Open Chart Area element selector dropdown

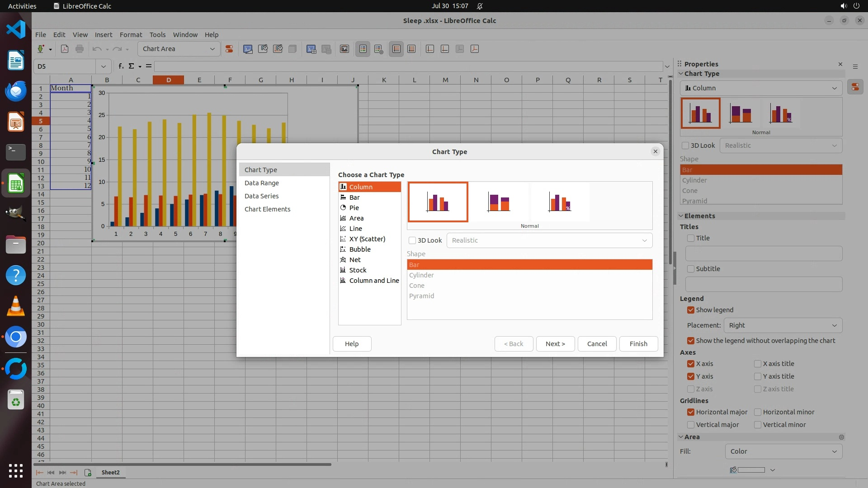(212, 49)
